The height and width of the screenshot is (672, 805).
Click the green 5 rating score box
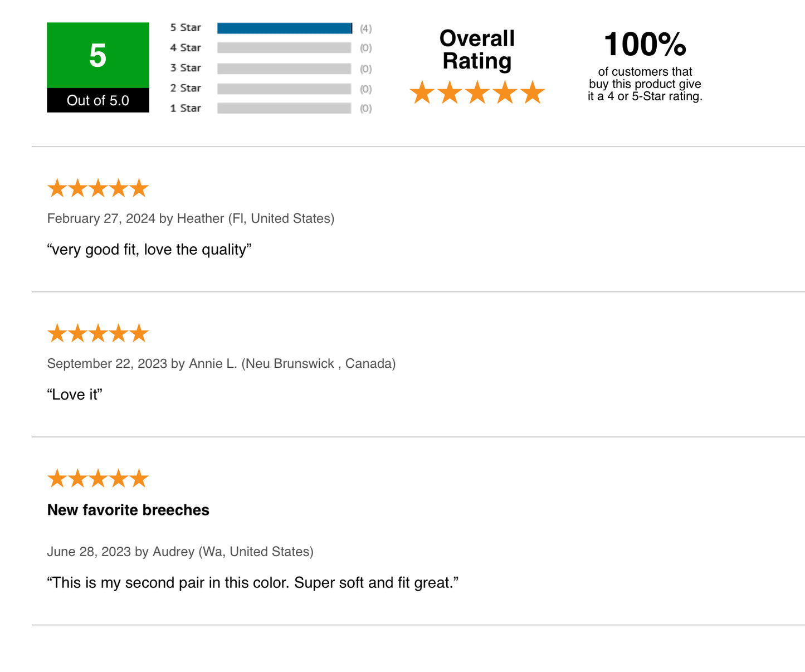[98, 55]
